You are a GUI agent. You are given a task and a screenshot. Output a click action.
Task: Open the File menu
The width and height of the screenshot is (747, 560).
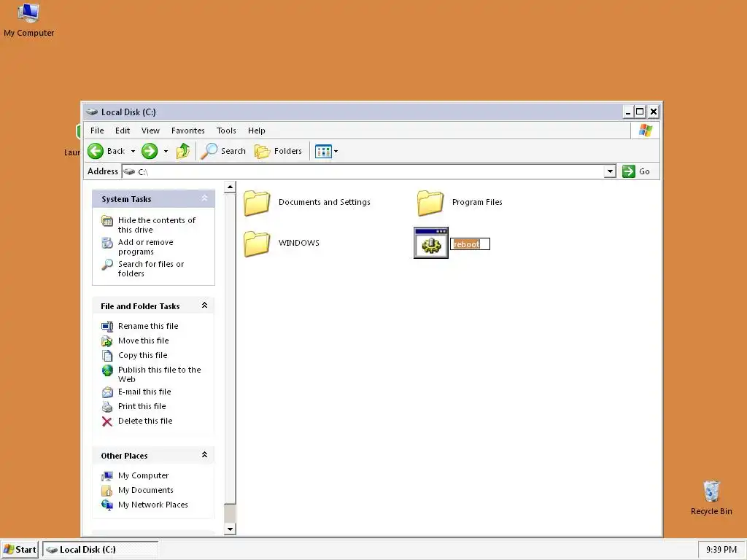[x=97, y=131]
